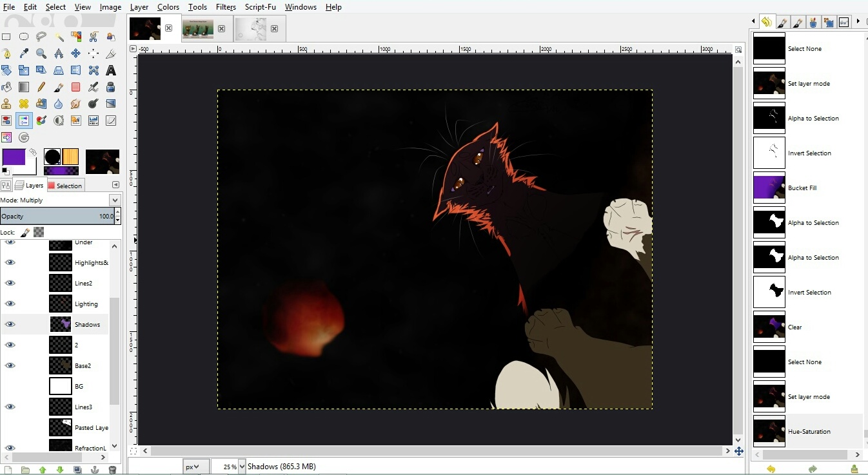Switch to second image tab thumbnail

coord(198,28)
